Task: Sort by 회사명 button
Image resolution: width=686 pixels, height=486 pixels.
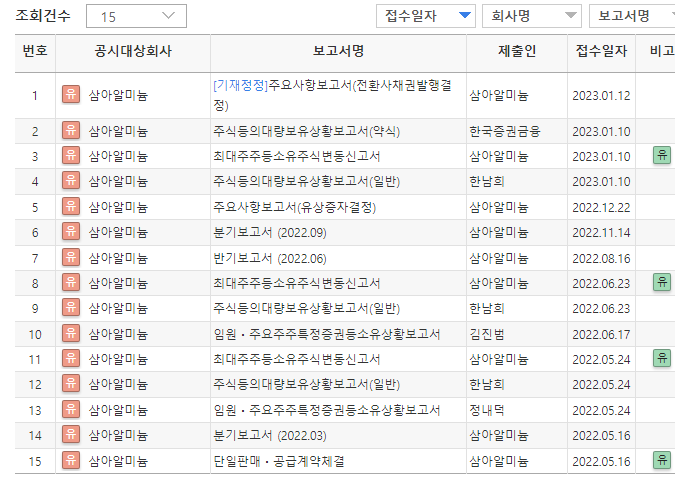Action: [532, 16]
